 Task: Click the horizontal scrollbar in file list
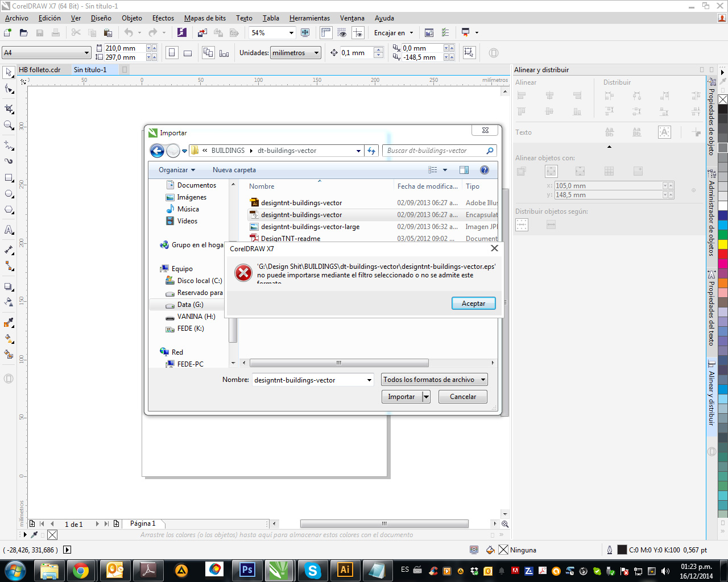(x=339, y=363)
